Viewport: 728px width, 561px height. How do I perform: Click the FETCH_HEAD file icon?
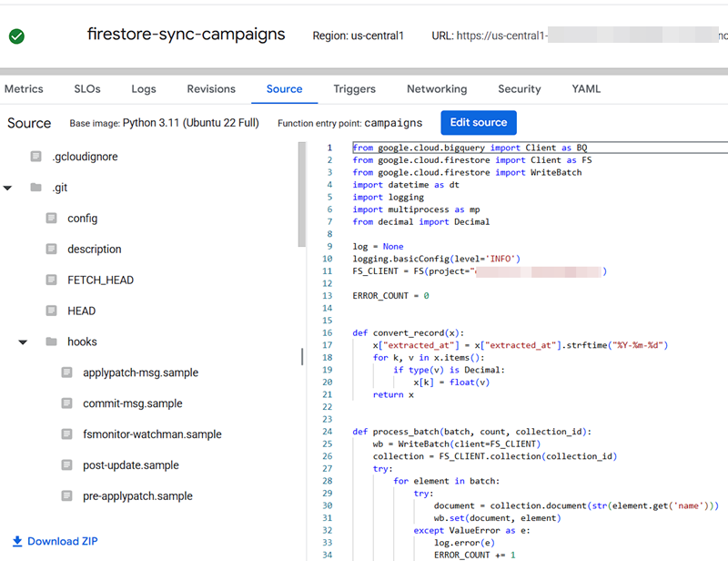(51, 280)
